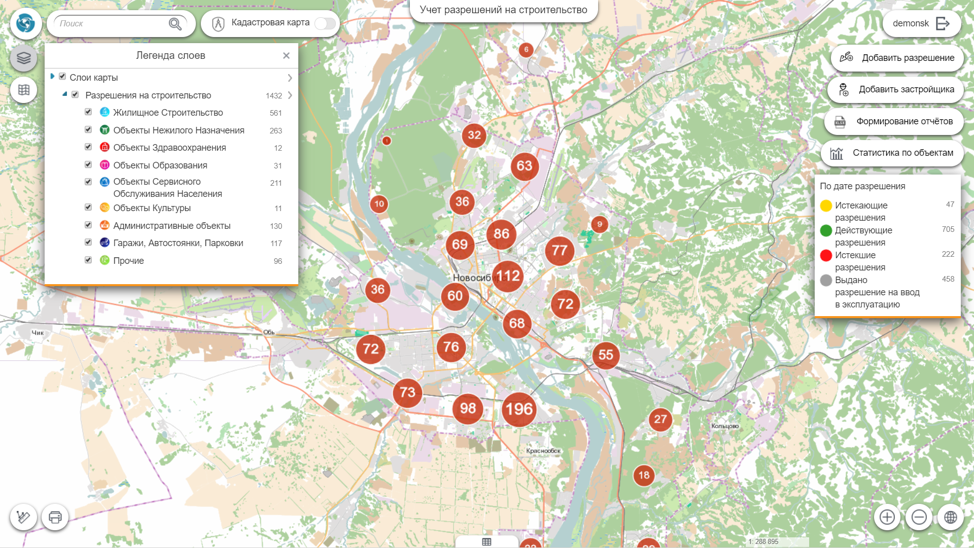The height and width of the screenshot is (548, 974).
Task: Open Формирование отчётов
Action: [894, 122]
